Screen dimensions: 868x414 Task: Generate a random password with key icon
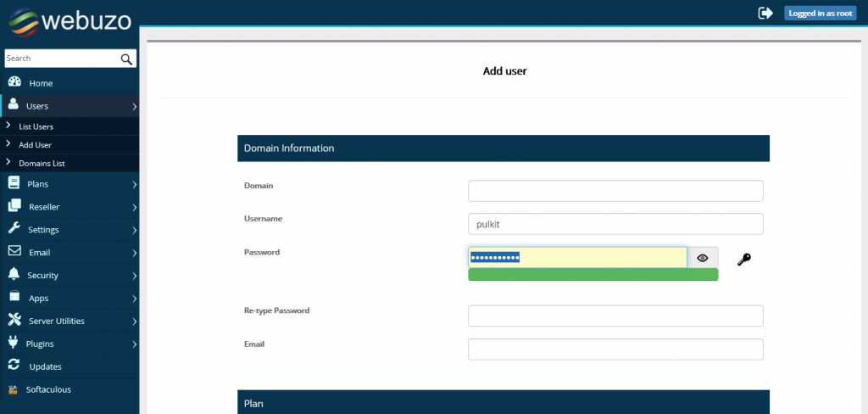(x=744, y=259)
